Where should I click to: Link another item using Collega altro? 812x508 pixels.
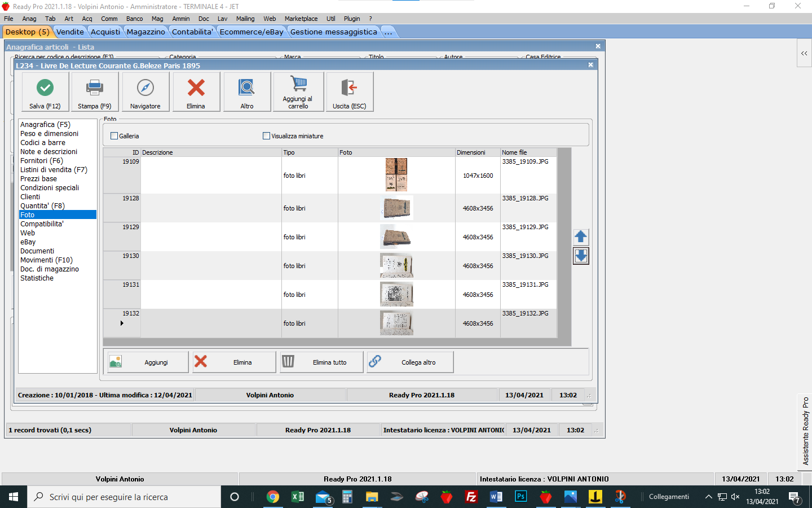coord(410,362)
